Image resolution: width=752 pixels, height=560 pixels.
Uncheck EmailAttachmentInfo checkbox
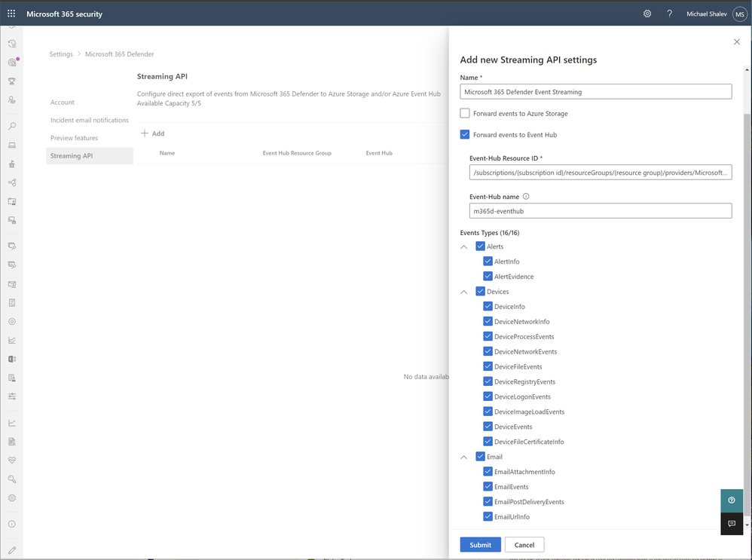[x=488, y=471]
